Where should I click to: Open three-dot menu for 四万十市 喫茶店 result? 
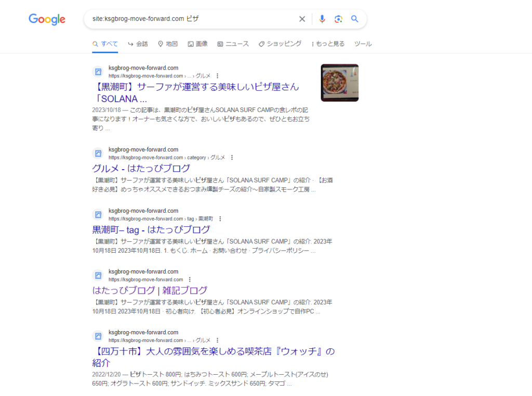click(218, 340)
